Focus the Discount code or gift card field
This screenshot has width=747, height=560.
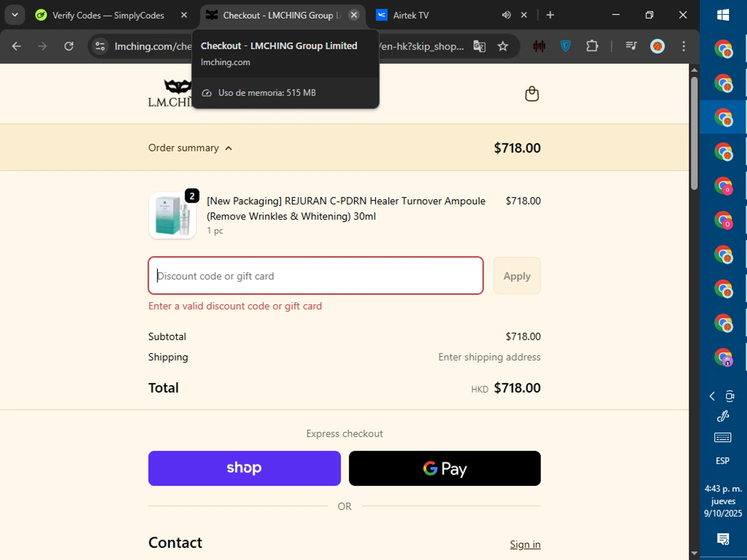point(316,276)
